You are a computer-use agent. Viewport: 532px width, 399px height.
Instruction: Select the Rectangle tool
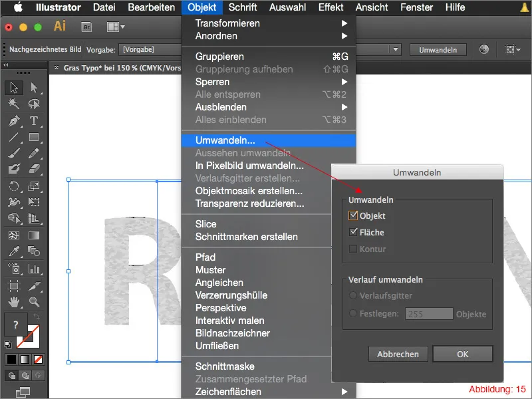coord(34,137)
